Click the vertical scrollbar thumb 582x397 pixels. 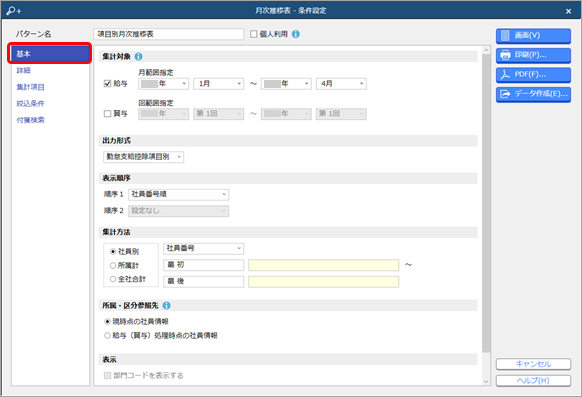tap(486, 203)
